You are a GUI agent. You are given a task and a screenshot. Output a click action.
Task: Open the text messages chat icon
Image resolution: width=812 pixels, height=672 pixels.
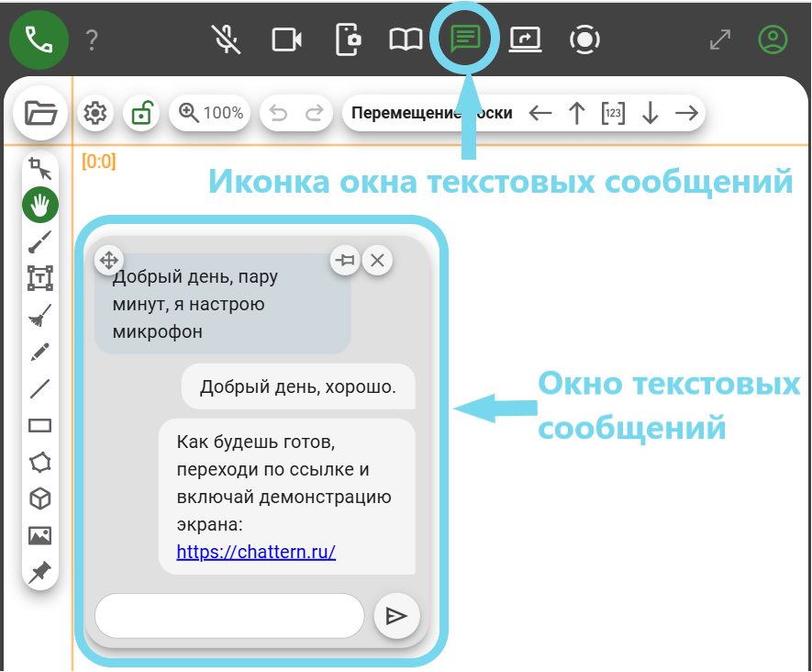tap(465, 39)
